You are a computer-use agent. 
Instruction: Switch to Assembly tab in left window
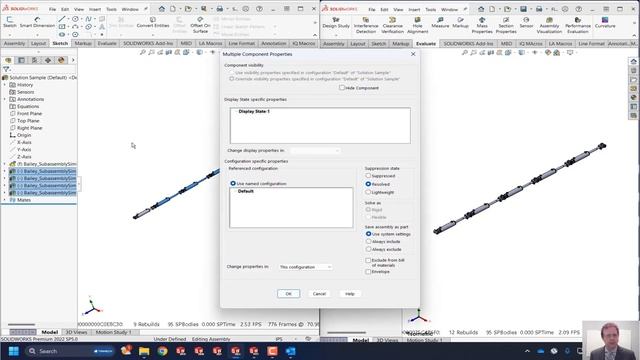14,43
